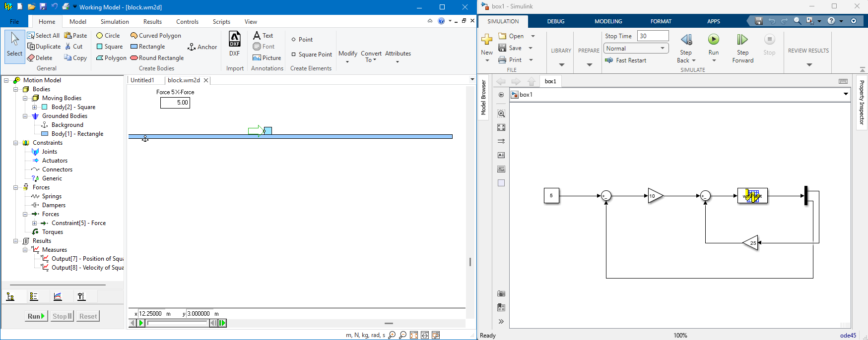The height and width of the screenshot is (340, 868).
Task: Collapse the Constraints tree node
Action: (16, 143)
